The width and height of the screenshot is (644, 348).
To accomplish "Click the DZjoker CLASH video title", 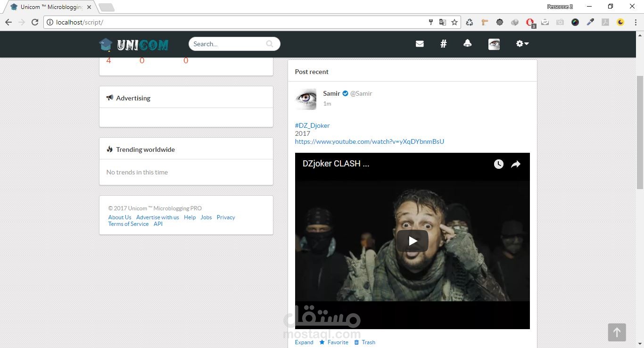I will (336, 164).
